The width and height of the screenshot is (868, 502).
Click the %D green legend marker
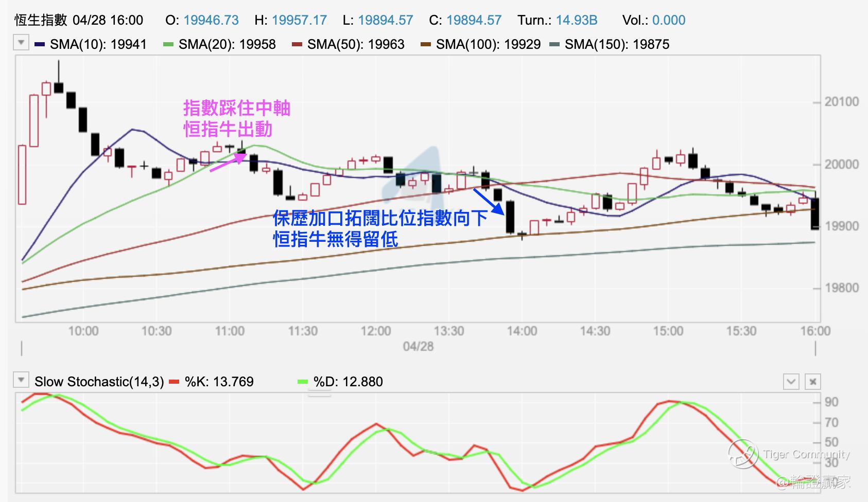tap(303, 382)
